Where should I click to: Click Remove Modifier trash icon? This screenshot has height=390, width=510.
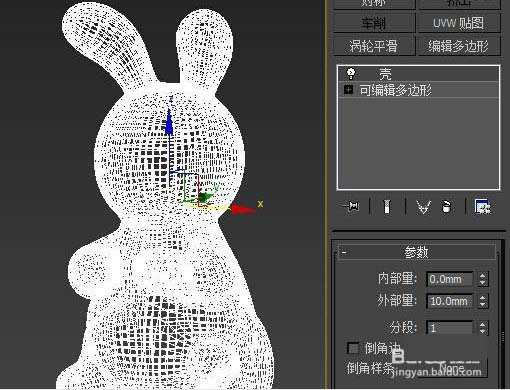pyautogui.click(x=446, y=207)
